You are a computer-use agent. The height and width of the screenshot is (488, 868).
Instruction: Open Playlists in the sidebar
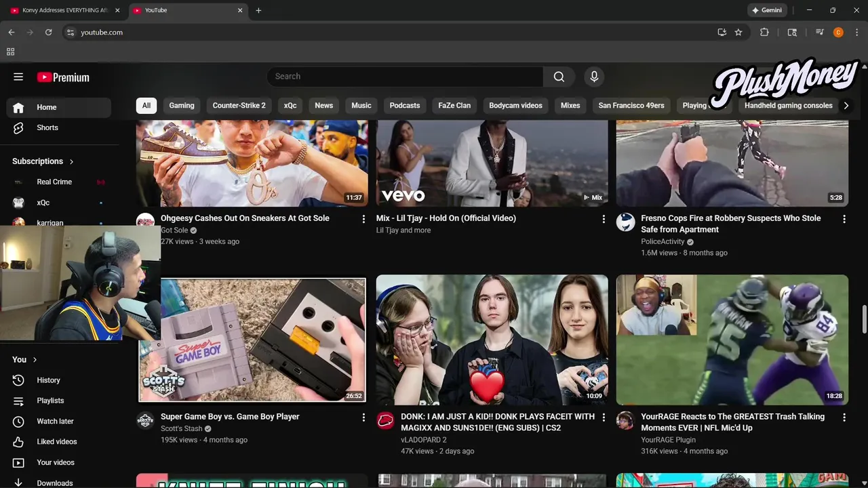click(59, 401)
